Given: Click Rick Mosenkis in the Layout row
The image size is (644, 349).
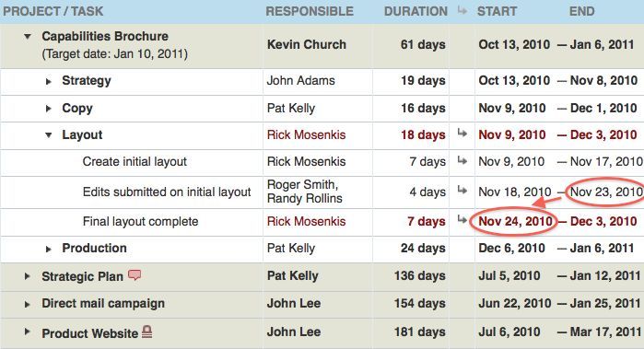Looking at the screenshot, I should pyautogui.click(x=306, y=134).
